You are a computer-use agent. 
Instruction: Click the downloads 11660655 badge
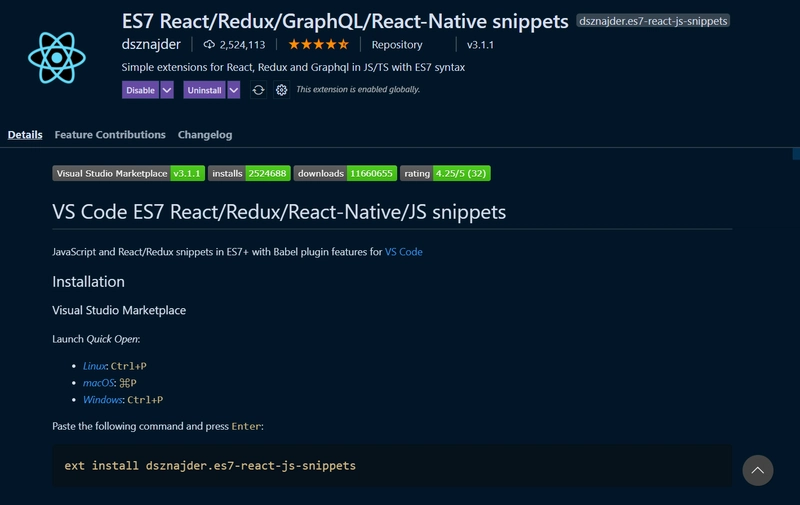coord(345,173)
